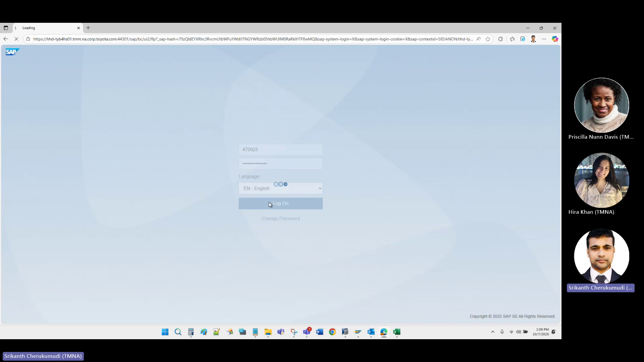Open Copilot in the browser toolbar
This screenshot has height=362, width=644.
click(x=555, y=39)
